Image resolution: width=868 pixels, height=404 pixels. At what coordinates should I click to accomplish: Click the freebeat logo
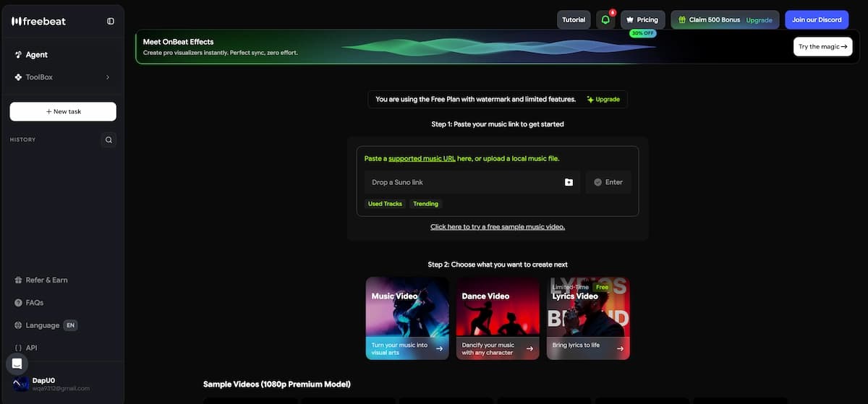[x=38, y=21]
